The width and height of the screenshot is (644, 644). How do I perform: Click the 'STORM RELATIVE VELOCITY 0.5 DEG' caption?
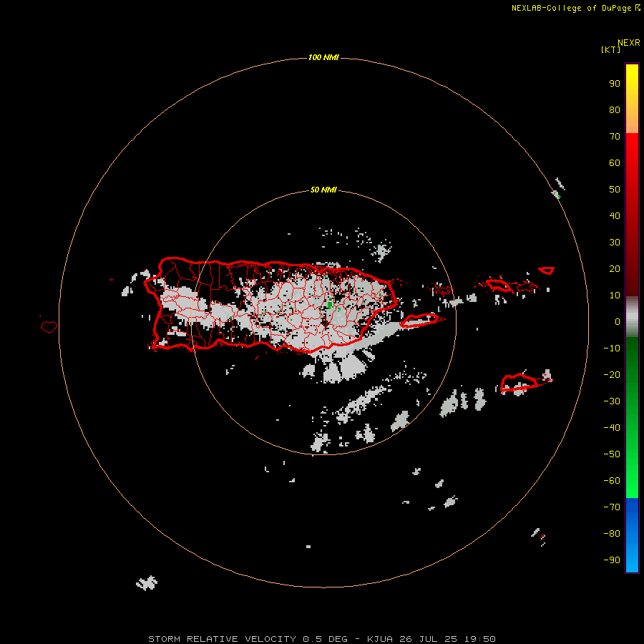(248, 639)
